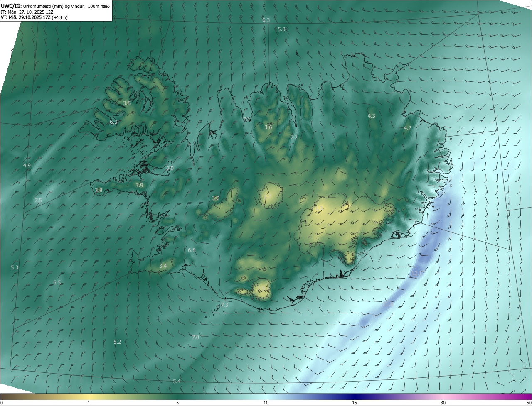Click the colorbar tick labeled 10
This screenshot has width=532, height=406.
[x=266, y=403]
